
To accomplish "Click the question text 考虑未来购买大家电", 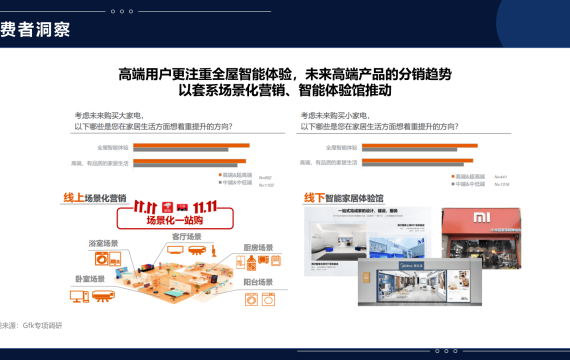I will 109,116.
